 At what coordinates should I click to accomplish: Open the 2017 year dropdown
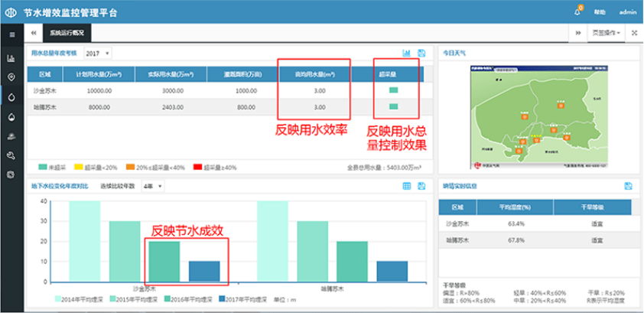97,54
